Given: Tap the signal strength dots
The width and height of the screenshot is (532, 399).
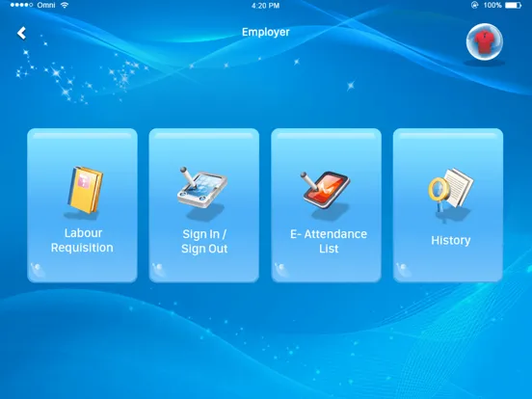Looking at the screenshot, I should pyautogui.click(x=22, y=5).
